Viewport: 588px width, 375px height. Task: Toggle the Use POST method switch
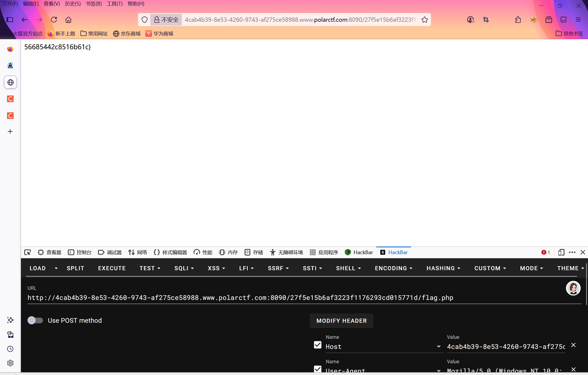pos(35,320)
